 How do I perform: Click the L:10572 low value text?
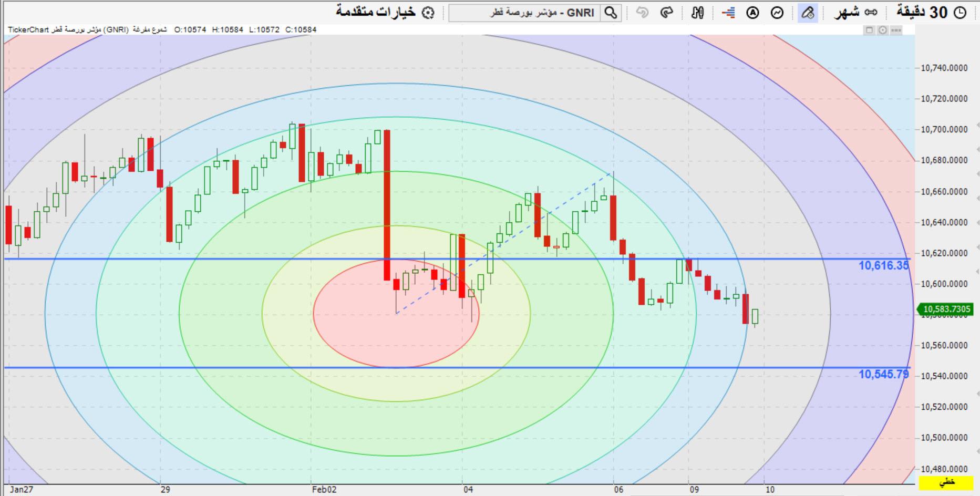click(264, 29)
